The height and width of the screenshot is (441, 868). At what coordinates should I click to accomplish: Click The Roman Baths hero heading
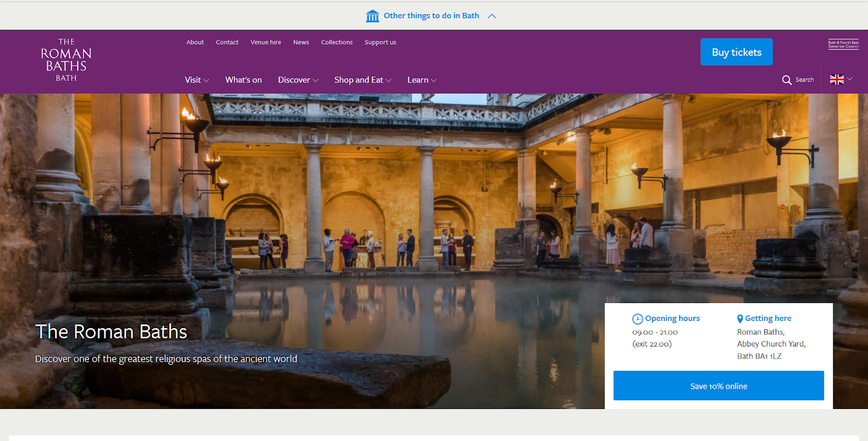[x=111, y=331]
